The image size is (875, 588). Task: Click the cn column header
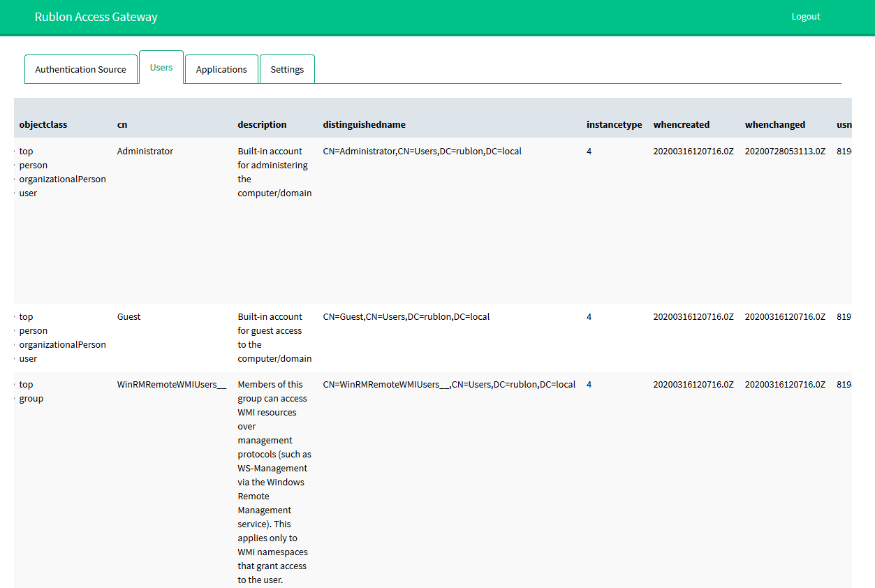(122, 125)
